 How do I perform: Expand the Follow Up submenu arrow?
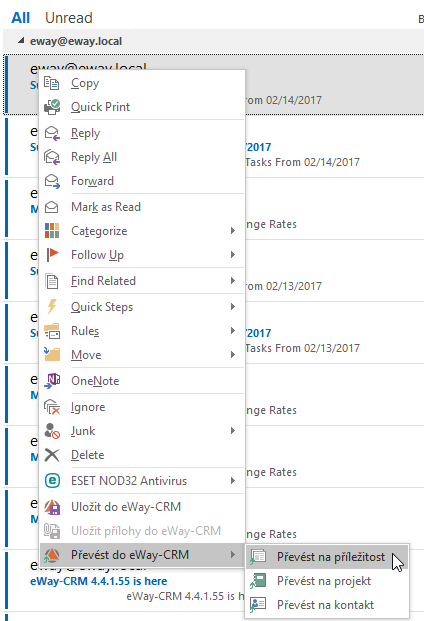point(233,255)
